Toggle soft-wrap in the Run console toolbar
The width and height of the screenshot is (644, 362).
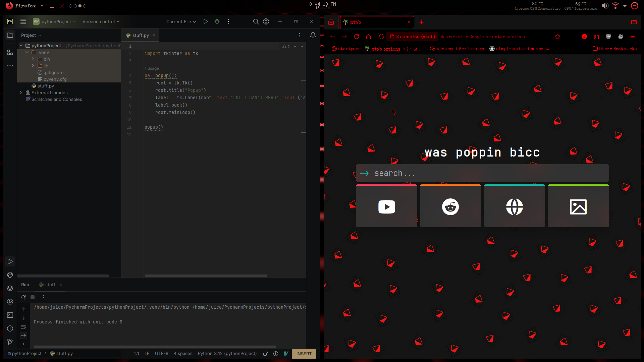coord(23,327)
